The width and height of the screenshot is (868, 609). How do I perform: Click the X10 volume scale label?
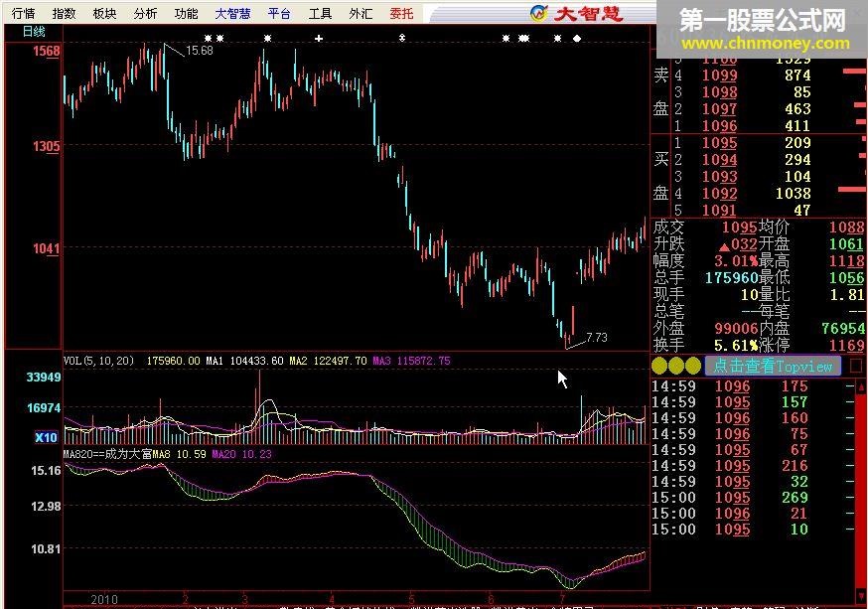click(x=46, y=437)
